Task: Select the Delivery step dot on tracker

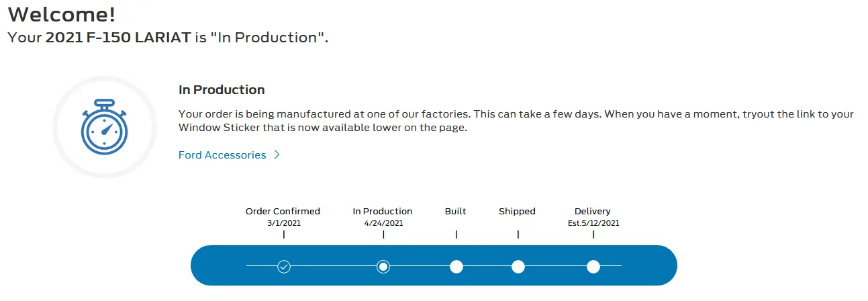Action: (x=593, y=267)
